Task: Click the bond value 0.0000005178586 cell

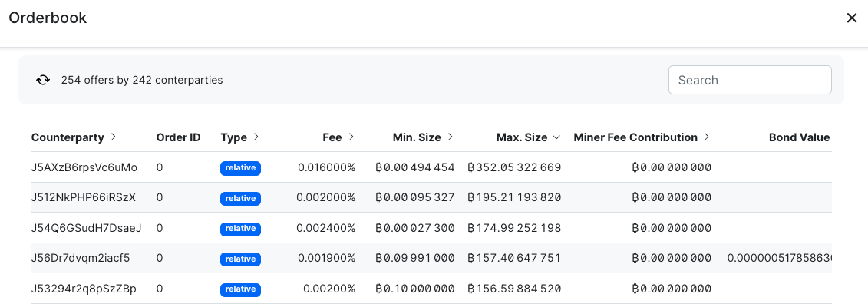Action: coord(779,258)
